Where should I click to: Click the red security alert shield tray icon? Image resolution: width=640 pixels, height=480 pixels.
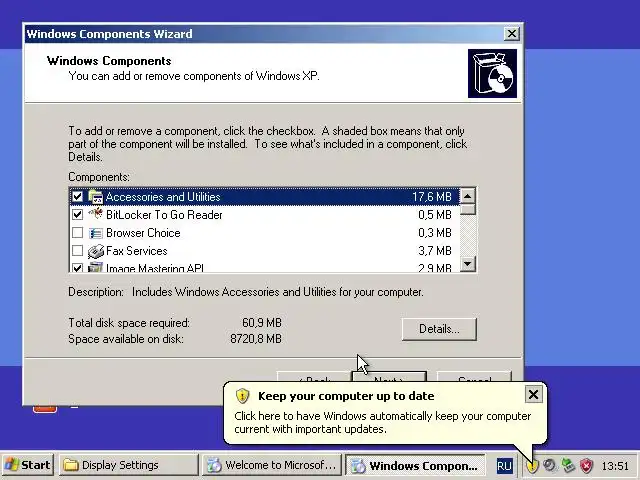[x=587, y=465]
